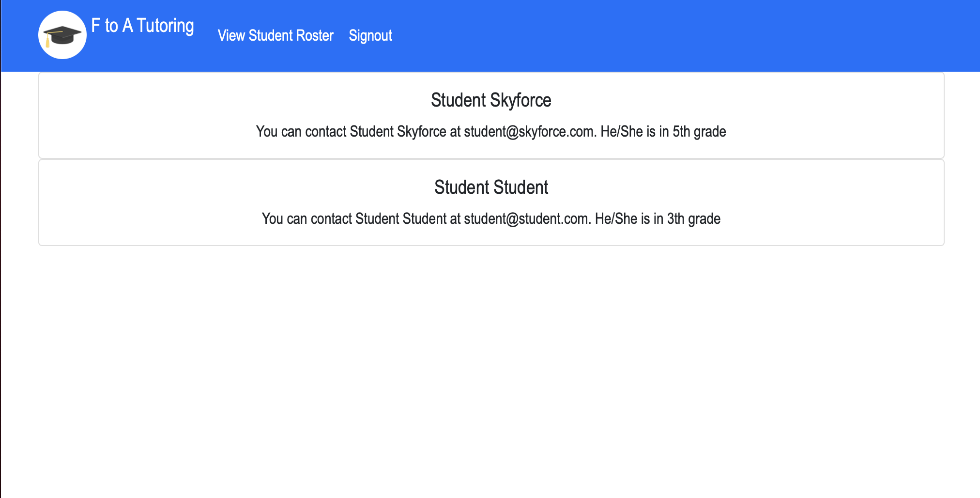This screenshot has width=980, height=498.
Task: Click 'You can contact' in Skyforce card
Action: tap(301, 132)
